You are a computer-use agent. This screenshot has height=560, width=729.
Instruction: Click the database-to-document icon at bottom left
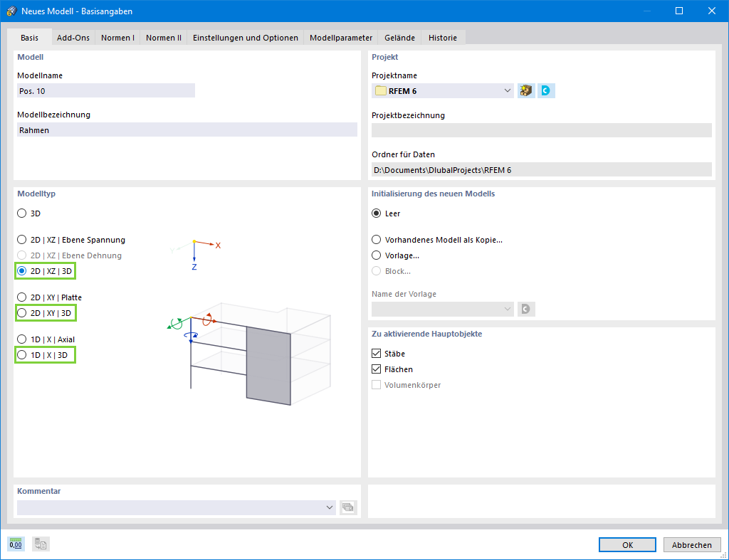point(40,544)
